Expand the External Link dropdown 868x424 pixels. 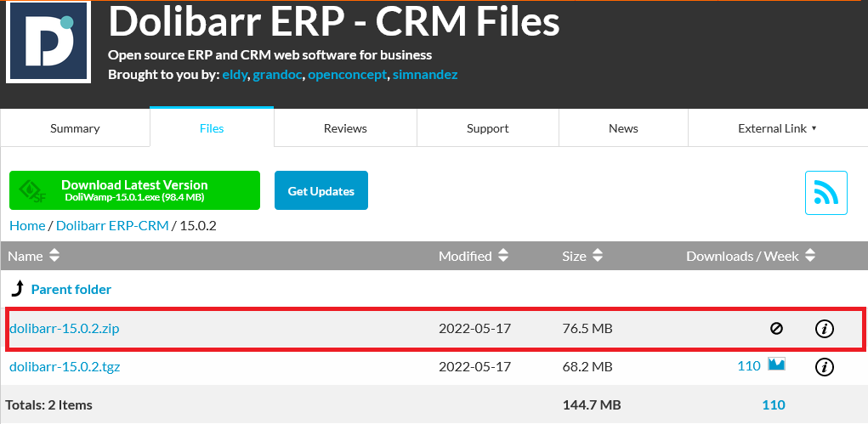tap(777, 128)
